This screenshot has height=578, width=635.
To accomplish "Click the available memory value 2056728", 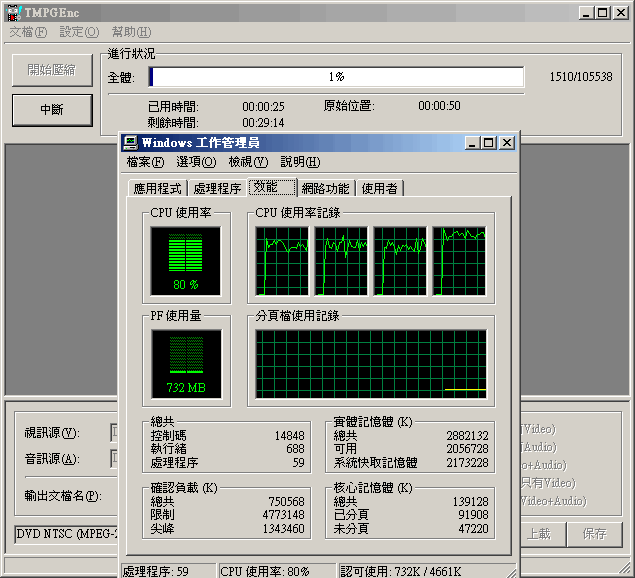I will coord(467,449).
